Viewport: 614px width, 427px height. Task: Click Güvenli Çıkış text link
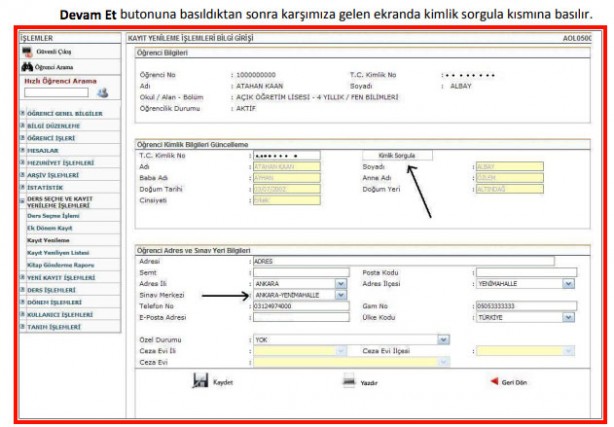(x=54, y=52)
